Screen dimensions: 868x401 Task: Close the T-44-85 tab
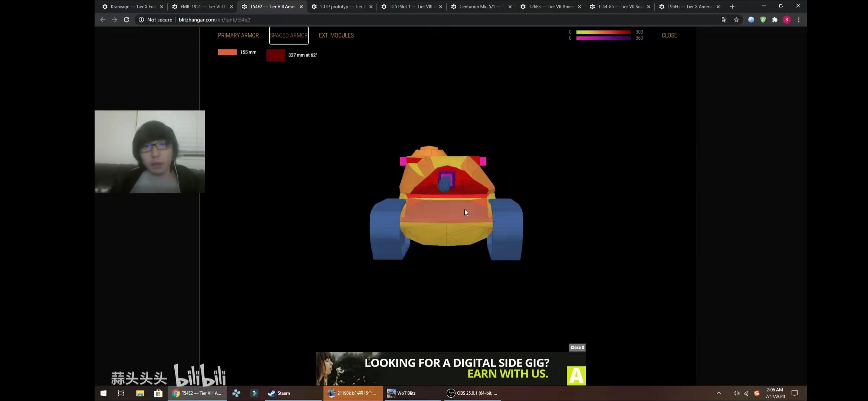(x=649, y=7)
